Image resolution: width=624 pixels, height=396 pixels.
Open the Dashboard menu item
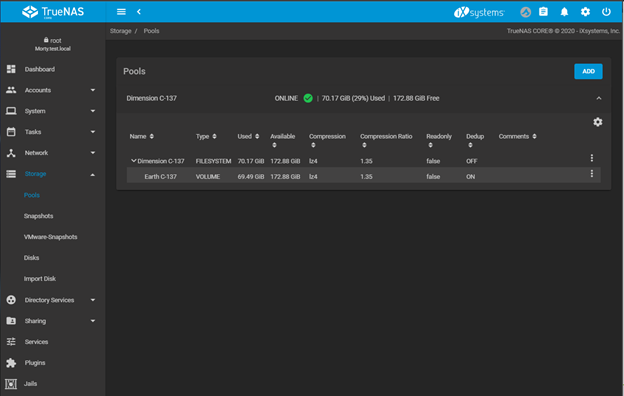40,69
